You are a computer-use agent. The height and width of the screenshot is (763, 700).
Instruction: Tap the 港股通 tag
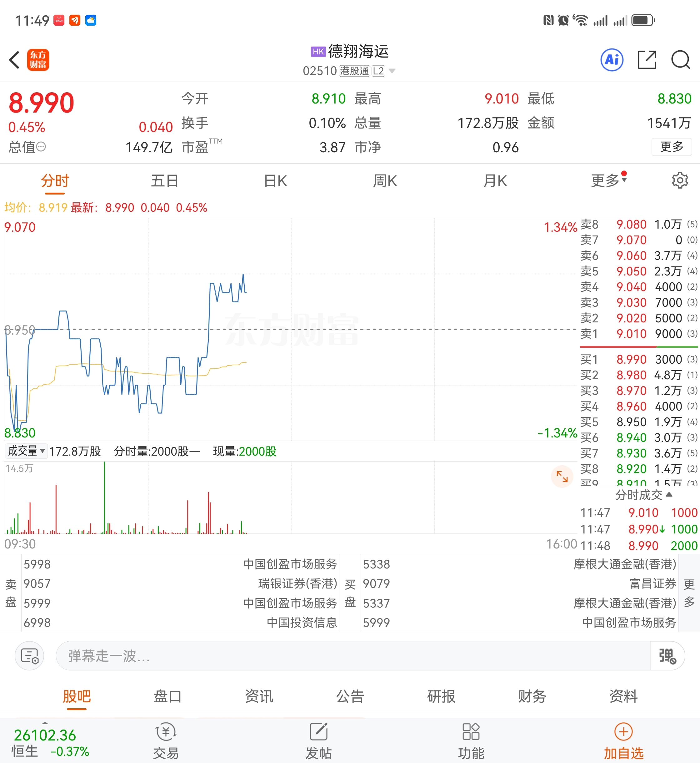[354, 71]
